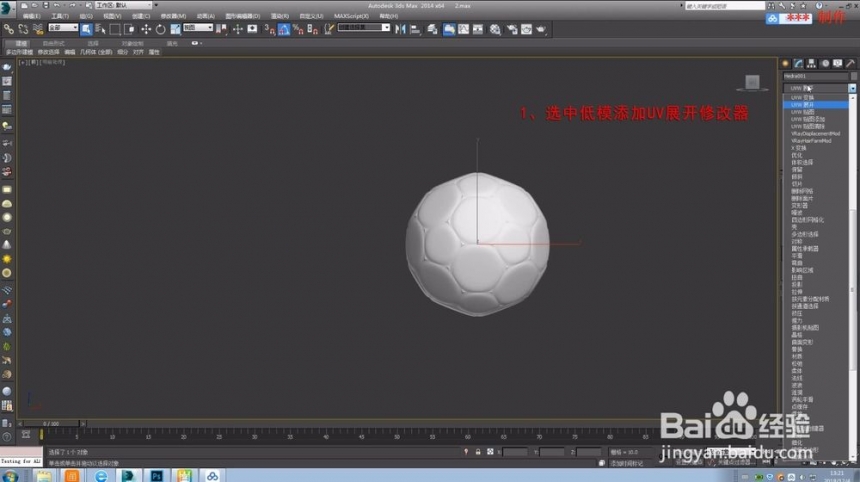Screen dimensions: 860x482
Task: Click the object name field Hedra001
Action: 816,76
